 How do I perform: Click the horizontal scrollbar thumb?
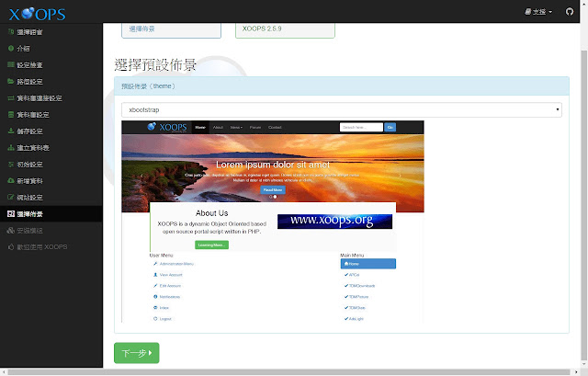pyautogui.click(x=288, y=372)
